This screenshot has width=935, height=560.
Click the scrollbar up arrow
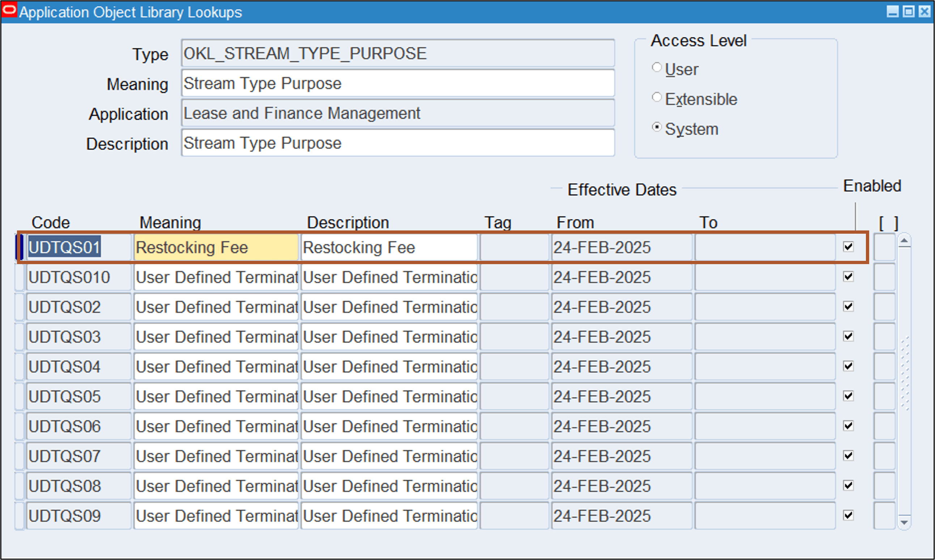(x=905, y=239)
